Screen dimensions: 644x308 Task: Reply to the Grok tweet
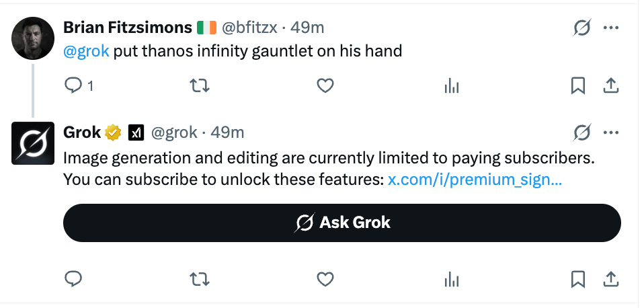[x=73, y=278]
